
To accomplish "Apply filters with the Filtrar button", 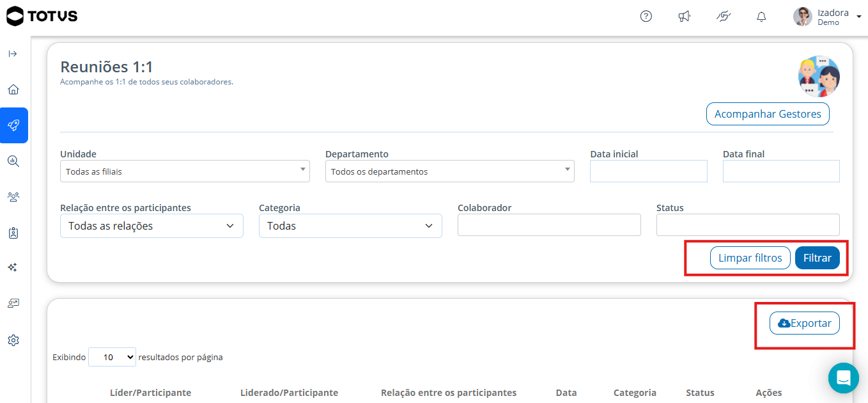I will click(818, 258).
